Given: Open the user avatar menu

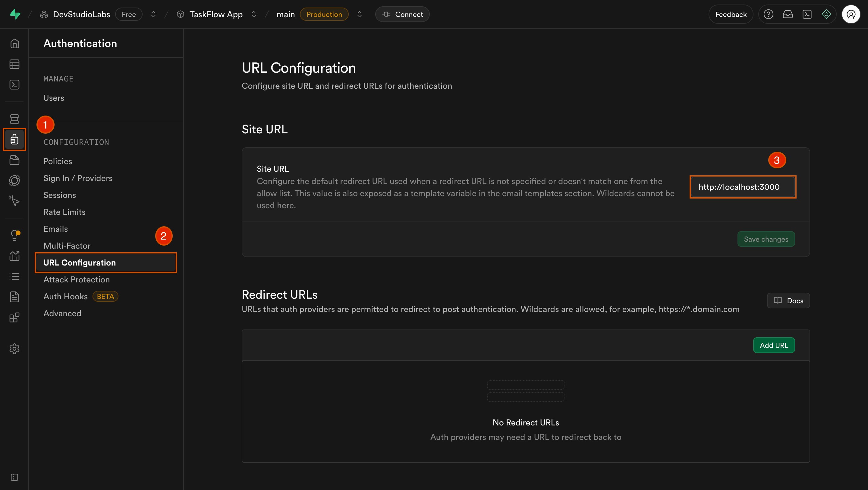Looking at the screenshot, I should click(851, 14).
